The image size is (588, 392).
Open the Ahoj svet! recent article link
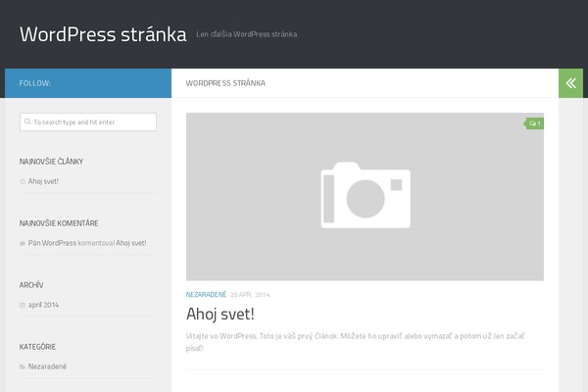point(43,181)
